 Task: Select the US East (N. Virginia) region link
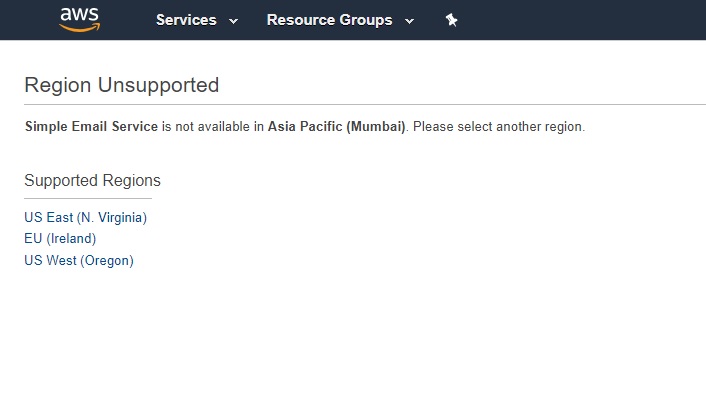[85, 217]
